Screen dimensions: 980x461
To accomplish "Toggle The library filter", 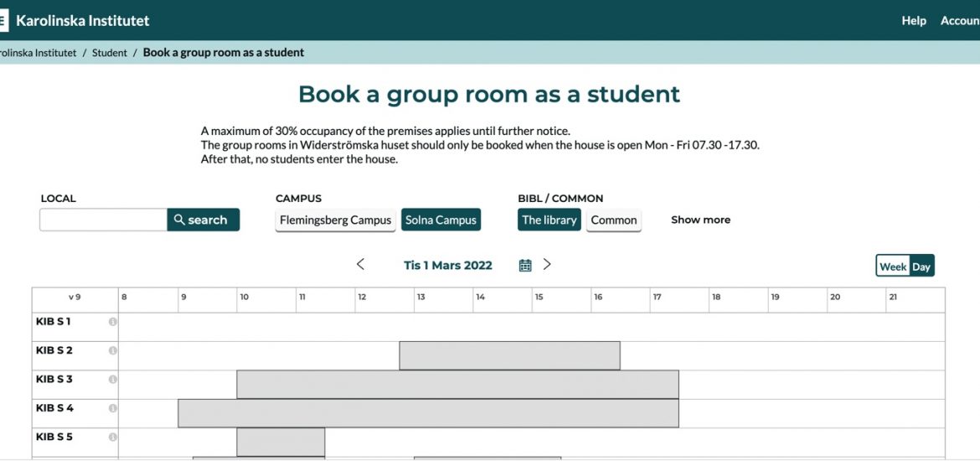I will [549, 220].
